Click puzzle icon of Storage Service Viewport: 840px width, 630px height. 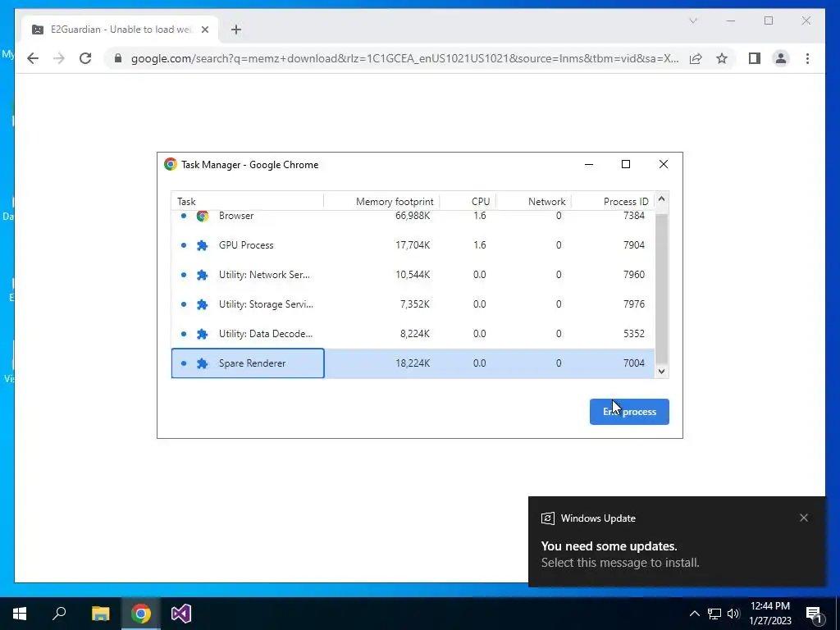point(202,304)
